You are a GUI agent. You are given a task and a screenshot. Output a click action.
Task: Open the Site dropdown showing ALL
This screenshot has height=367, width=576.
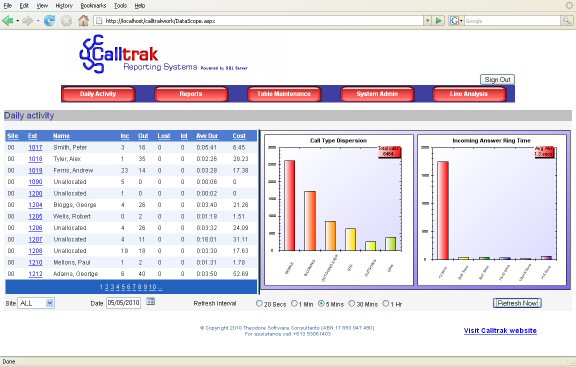[x=36, y=303]
